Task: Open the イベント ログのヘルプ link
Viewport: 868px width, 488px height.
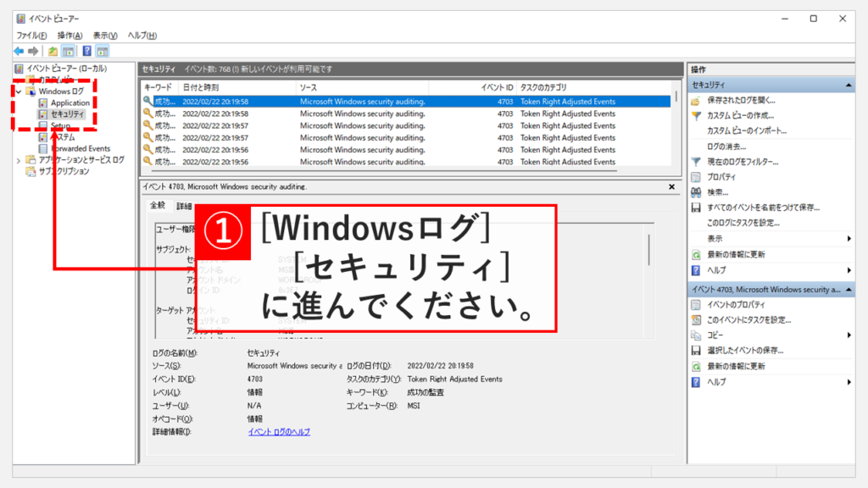Action: tap(279, 432)
